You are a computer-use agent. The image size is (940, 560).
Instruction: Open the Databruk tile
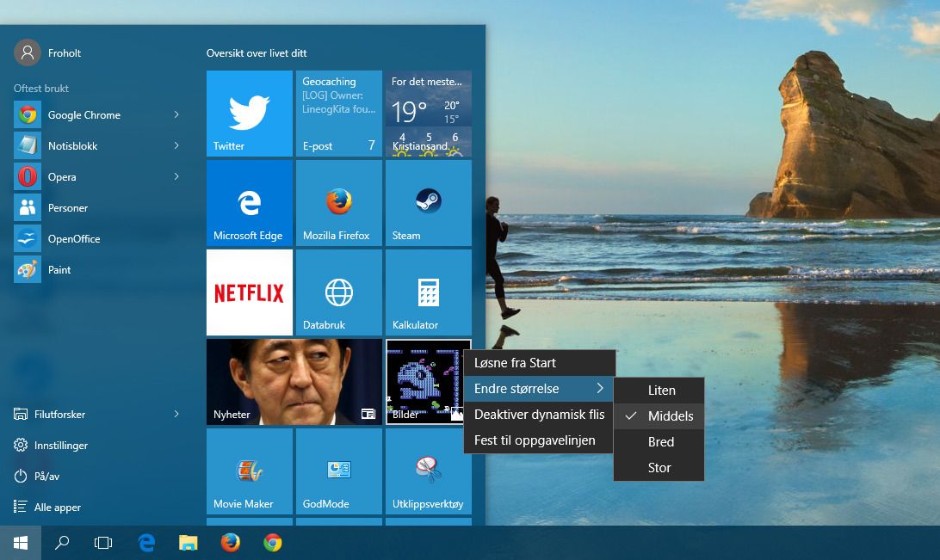(x=339, y=292)
